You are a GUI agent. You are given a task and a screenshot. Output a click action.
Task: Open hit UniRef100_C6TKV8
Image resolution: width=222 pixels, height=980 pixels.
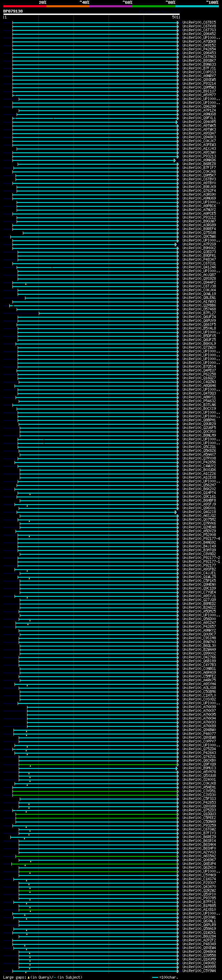coord(199,26)
